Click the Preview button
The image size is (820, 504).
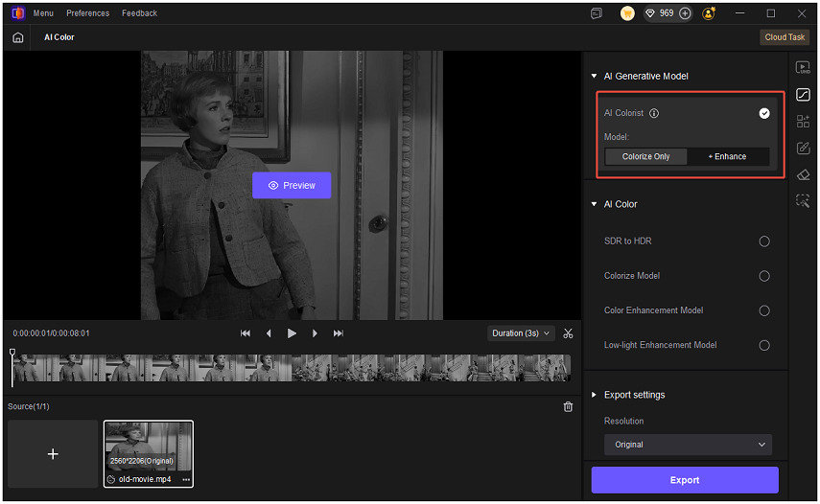pos(292,186)
